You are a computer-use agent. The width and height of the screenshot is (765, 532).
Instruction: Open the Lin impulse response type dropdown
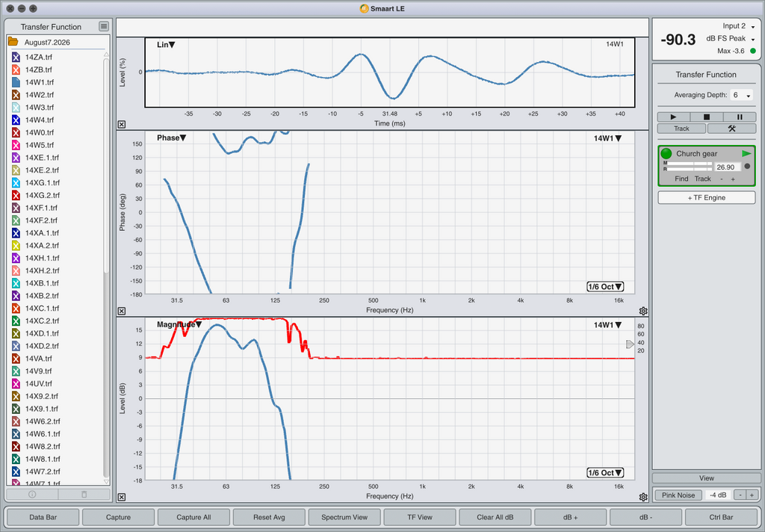(166, 44)
